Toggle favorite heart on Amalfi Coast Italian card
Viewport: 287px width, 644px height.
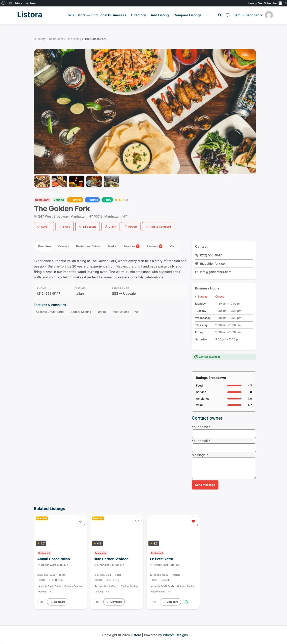tap(81, 521)
